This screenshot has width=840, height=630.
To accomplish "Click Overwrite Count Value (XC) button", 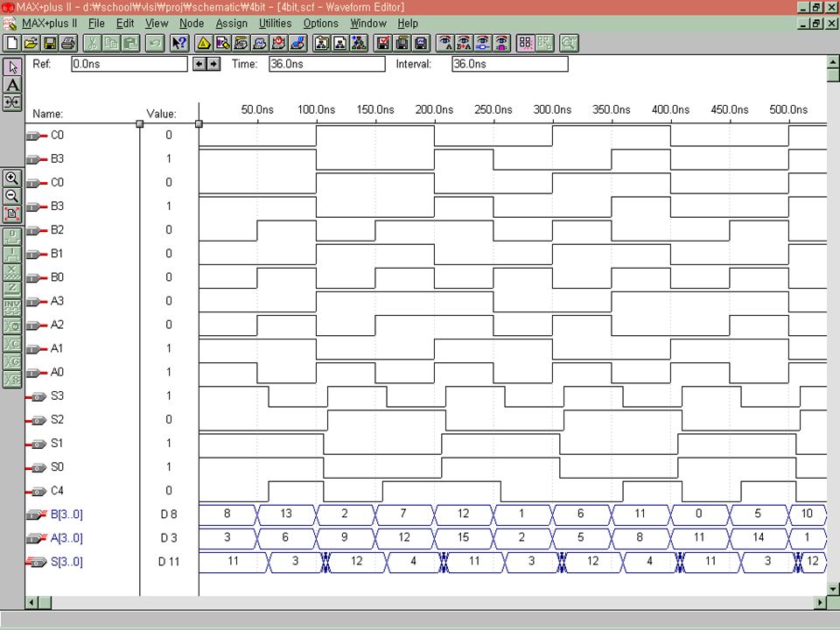I will click(x=12, y=343).
